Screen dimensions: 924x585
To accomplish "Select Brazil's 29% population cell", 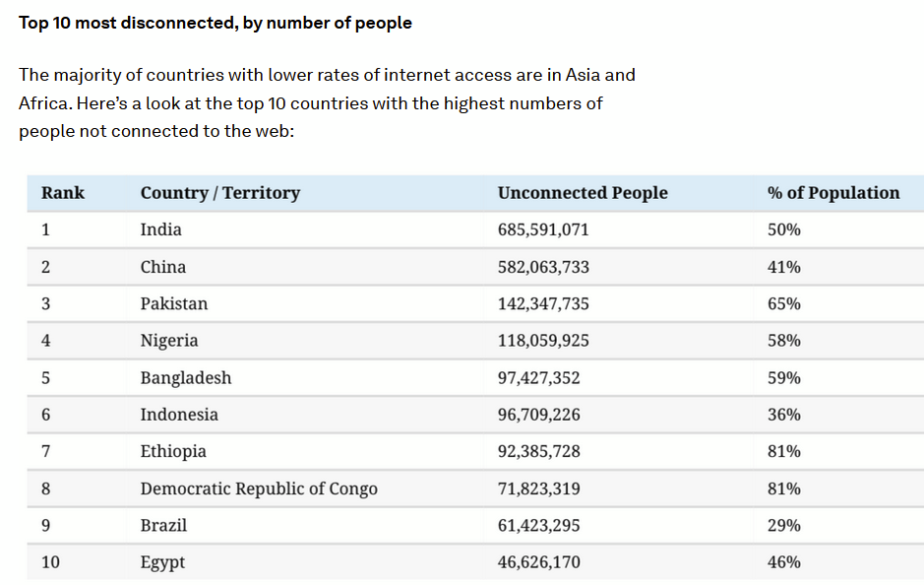I will 784,526.
